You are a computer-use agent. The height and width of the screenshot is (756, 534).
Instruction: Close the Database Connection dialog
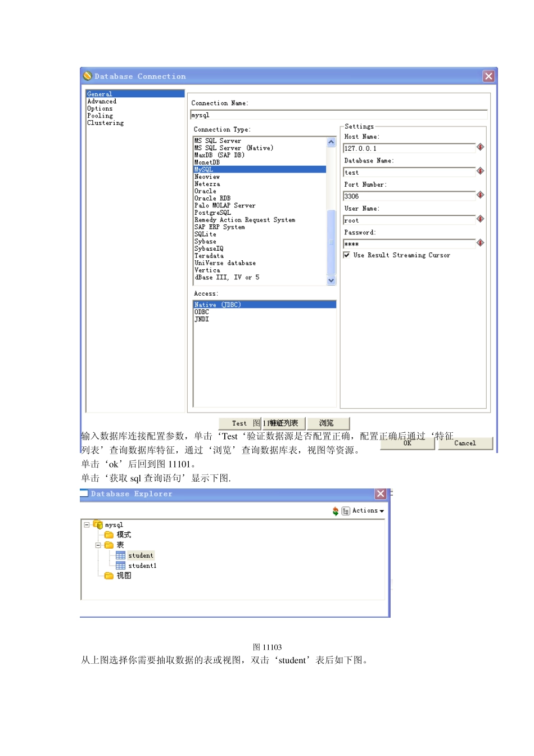(488, 76)
